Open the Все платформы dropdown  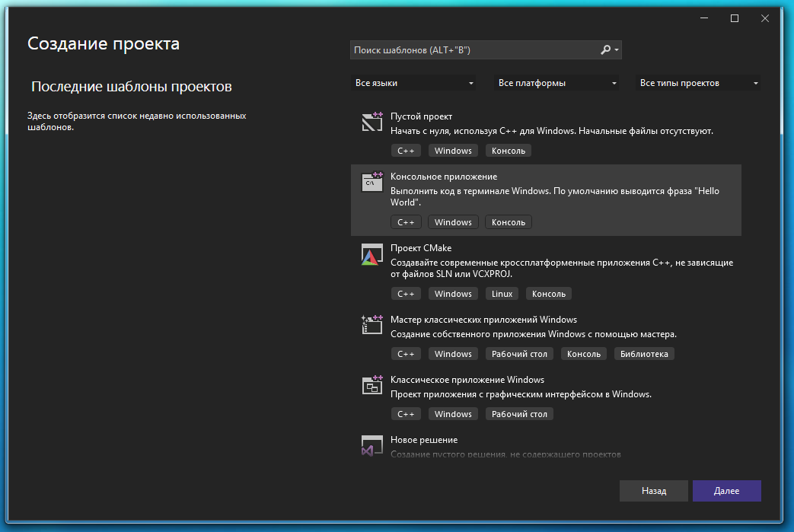click(x=556, y=83)
